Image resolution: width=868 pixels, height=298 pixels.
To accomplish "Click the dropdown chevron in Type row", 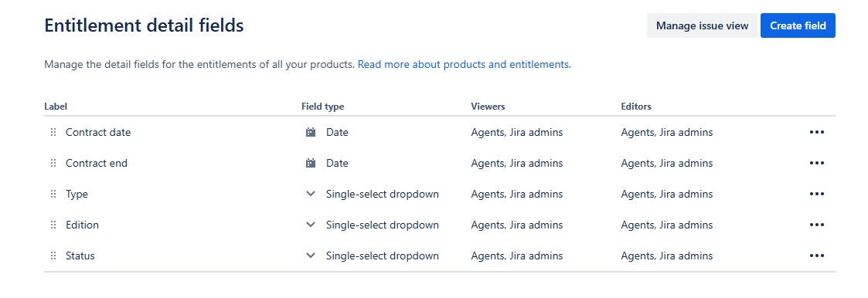I will (x=311, y=194).
